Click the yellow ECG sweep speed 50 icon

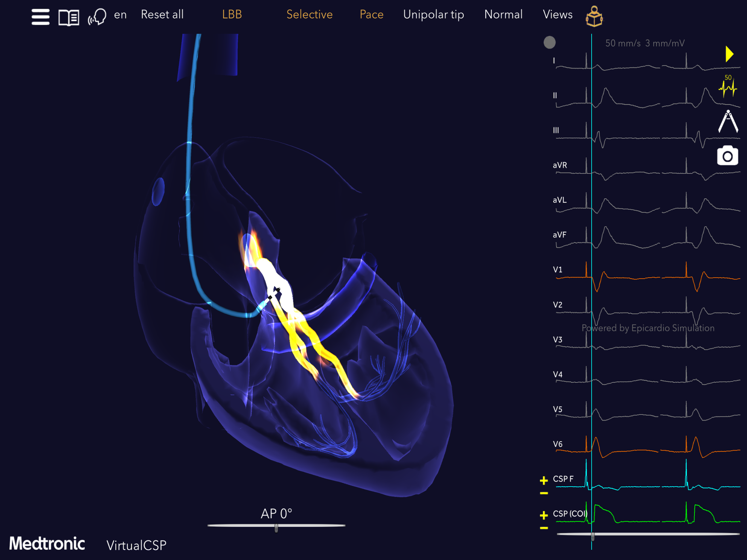pyautogui.click(x=728, y=86)
